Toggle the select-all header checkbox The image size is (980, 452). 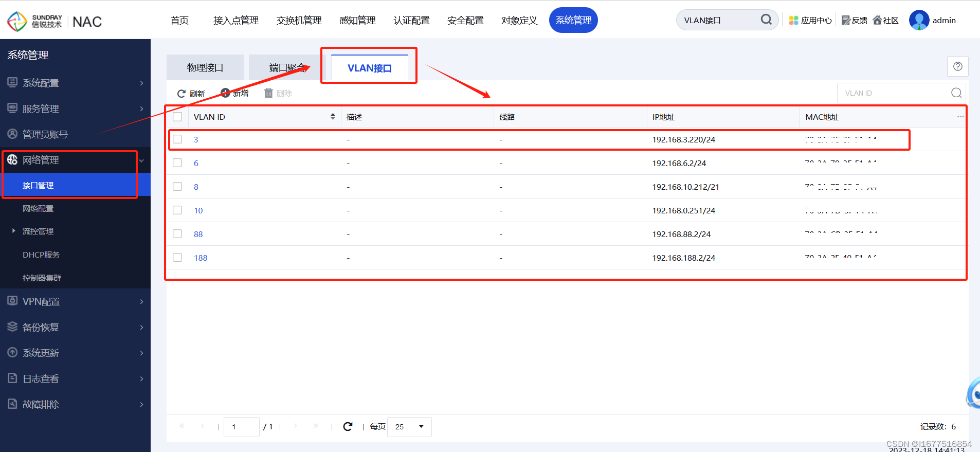[177, 117]
